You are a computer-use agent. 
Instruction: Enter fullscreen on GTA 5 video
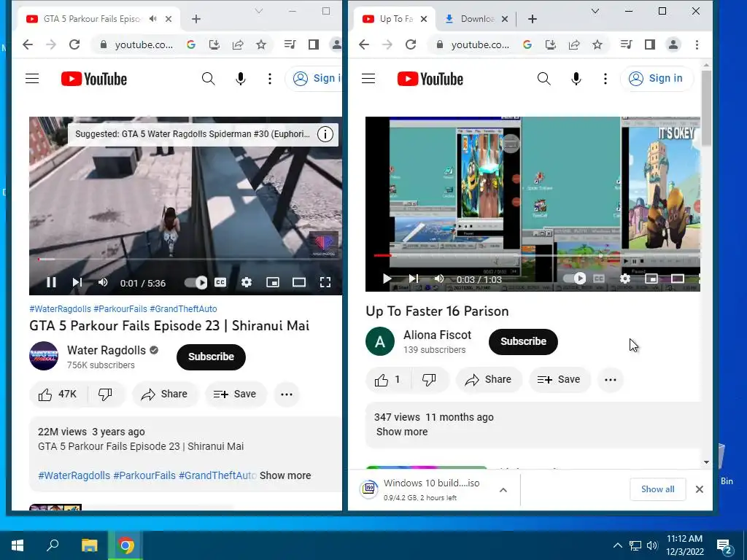click(x=325, y=282)
